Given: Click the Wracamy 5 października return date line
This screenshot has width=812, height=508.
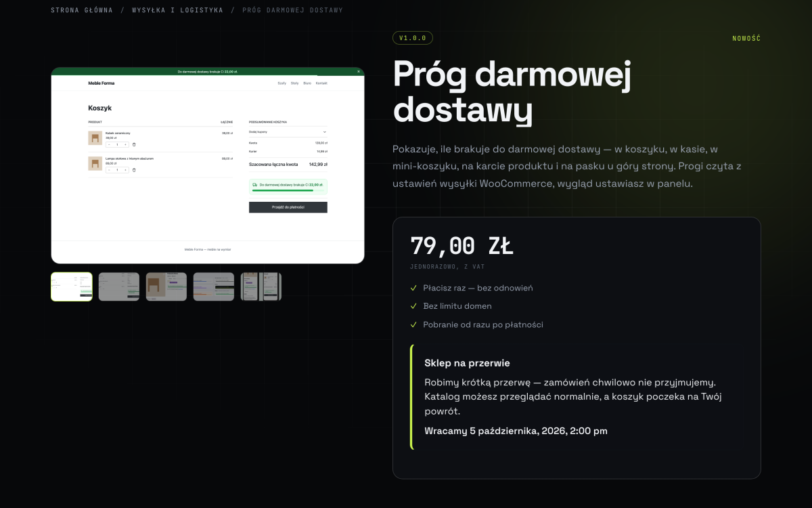Looking at the screenshot, I should [x=516, y=431].
